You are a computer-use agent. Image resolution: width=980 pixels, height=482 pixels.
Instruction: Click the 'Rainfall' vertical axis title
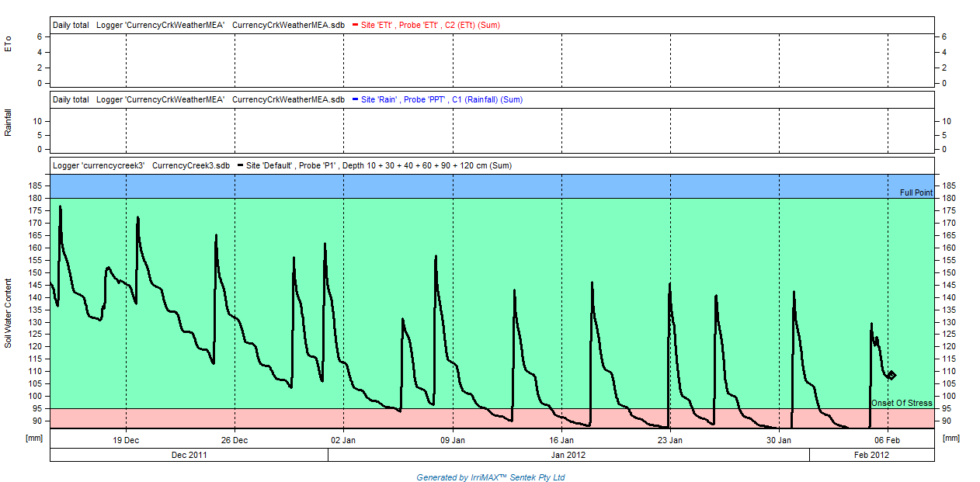click(9, 123)
